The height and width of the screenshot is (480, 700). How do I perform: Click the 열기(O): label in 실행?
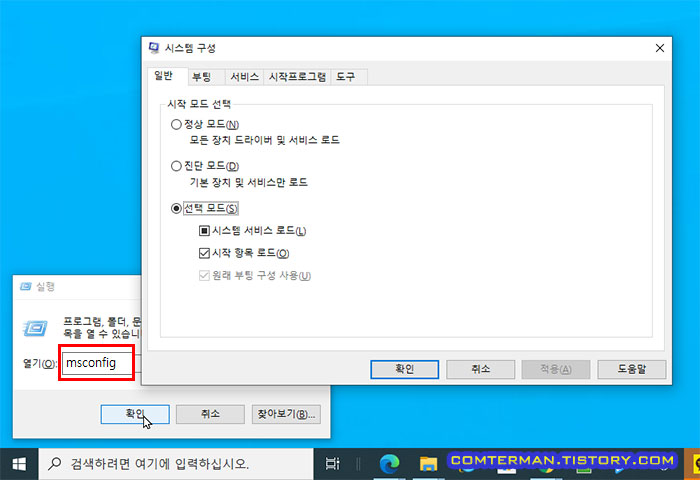click(39, 363)
